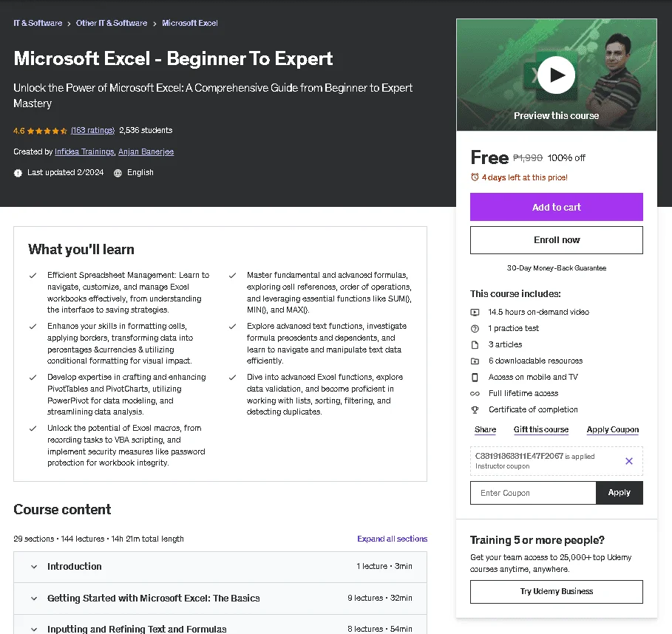
Task: Open the Other IT & Software breadcrumb
Action: (x=112, y=23)
